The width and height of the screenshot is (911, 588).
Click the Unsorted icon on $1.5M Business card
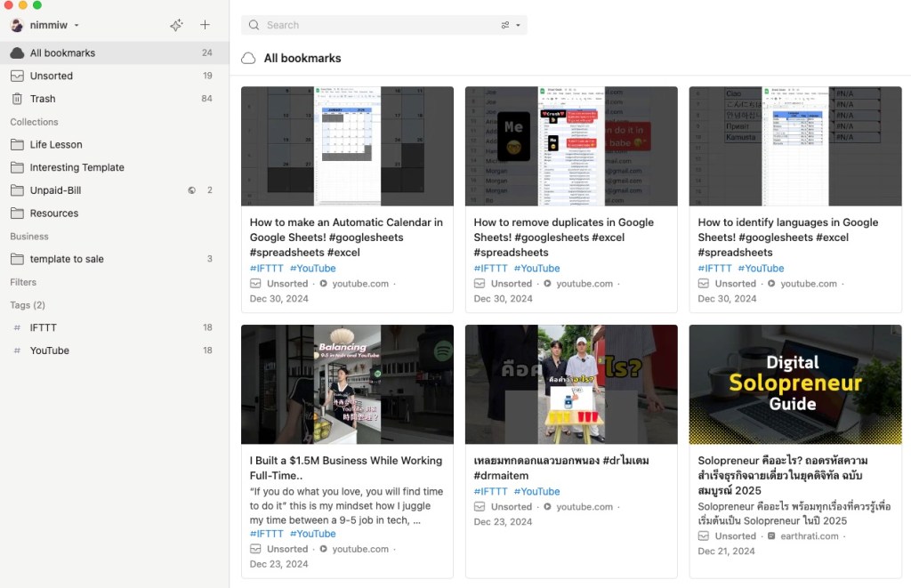(255, 549)
